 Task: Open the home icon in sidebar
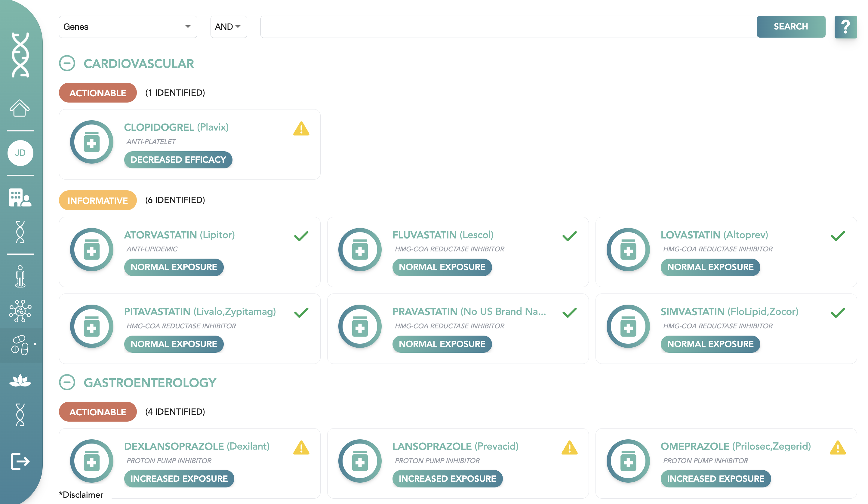click(20, 108)
